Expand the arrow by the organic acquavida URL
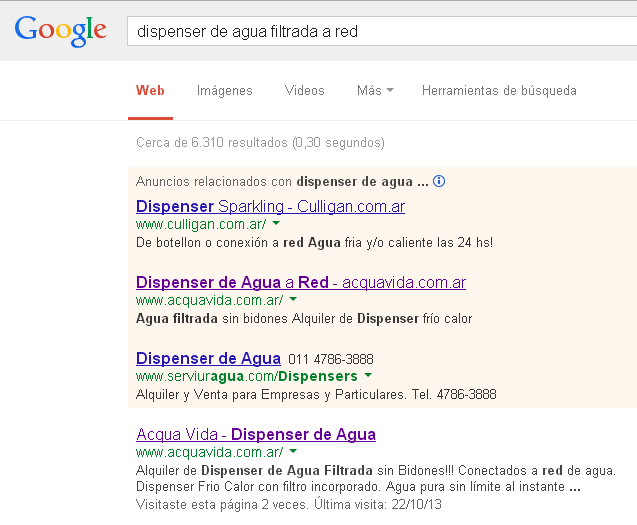 point(292,453)
